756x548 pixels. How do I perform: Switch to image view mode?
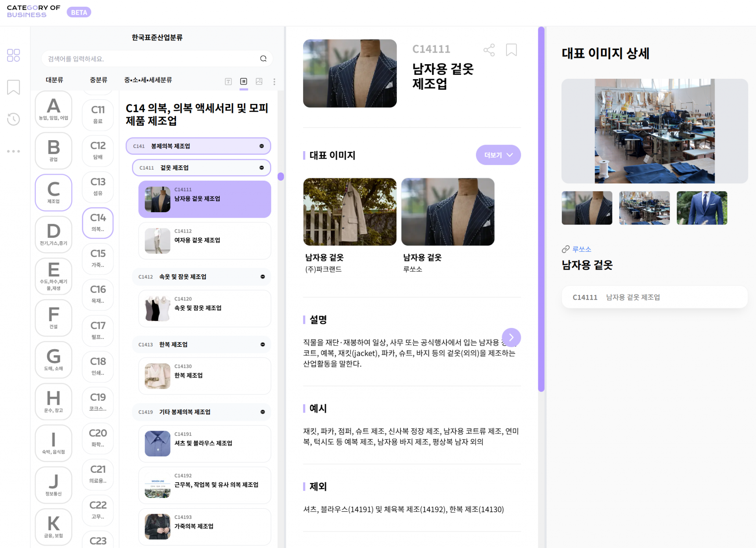pos(259,81)
